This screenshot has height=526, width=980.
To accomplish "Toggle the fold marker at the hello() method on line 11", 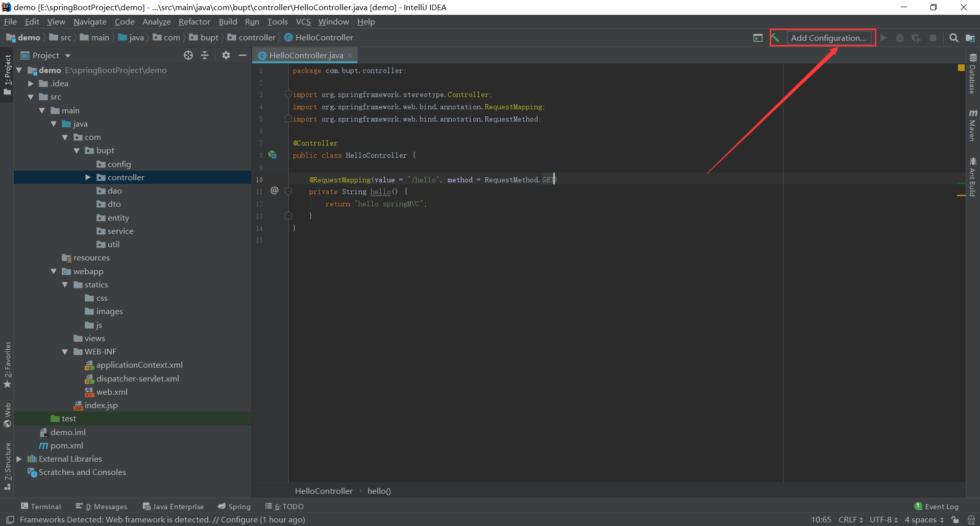I will [x=288, y=191].
